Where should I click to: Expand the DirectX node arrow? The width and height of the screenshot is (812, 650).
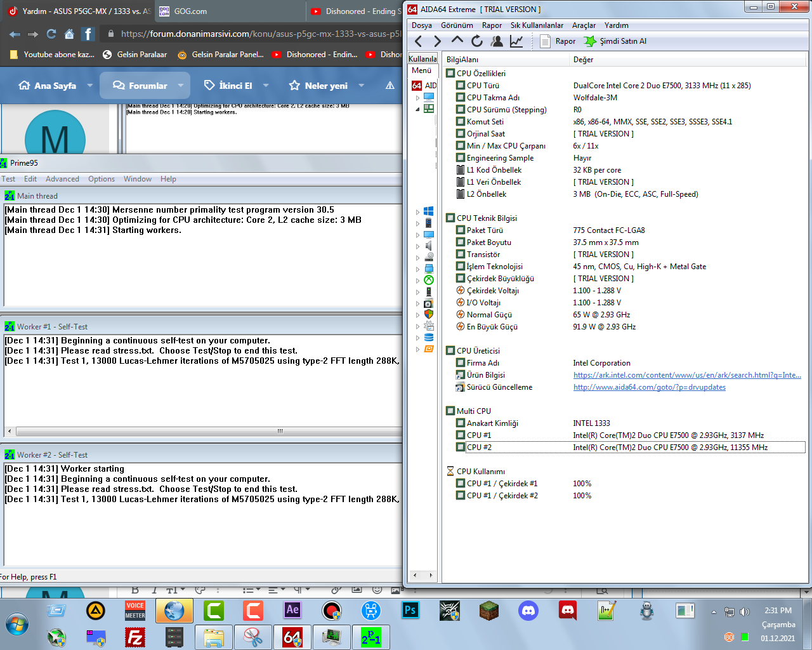pos(417,281)
